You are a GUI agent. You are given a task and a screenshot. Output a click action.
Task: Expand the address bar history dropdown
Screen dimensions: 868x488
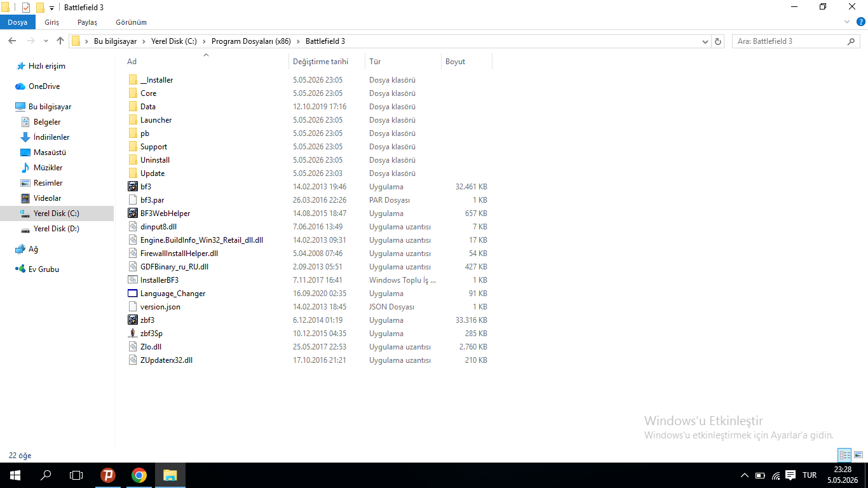pyautogui.click(x=705, y=41)
